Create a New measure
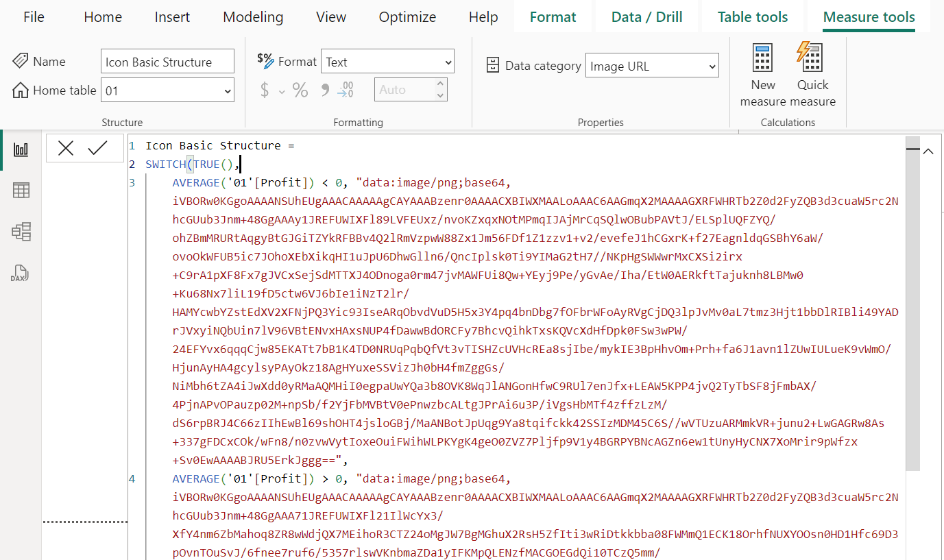 click(x=763, y=75)
